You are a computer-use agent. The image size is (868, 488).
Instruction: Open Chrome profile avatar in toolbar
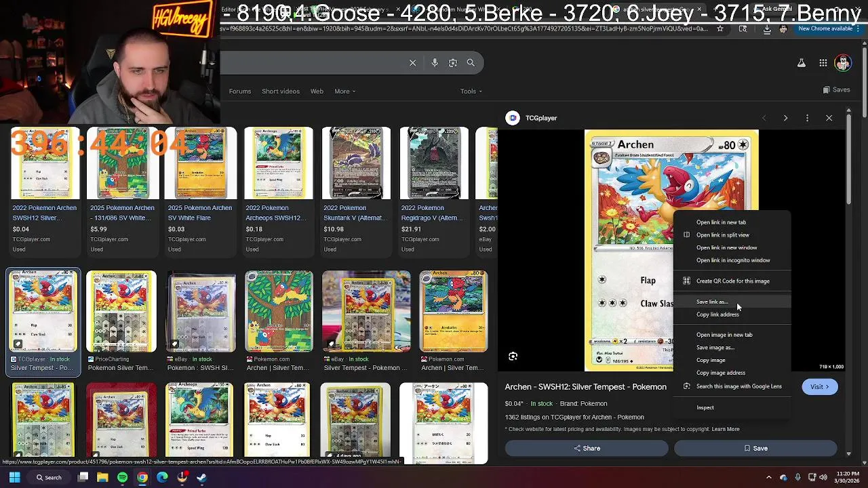click(783, 28)
